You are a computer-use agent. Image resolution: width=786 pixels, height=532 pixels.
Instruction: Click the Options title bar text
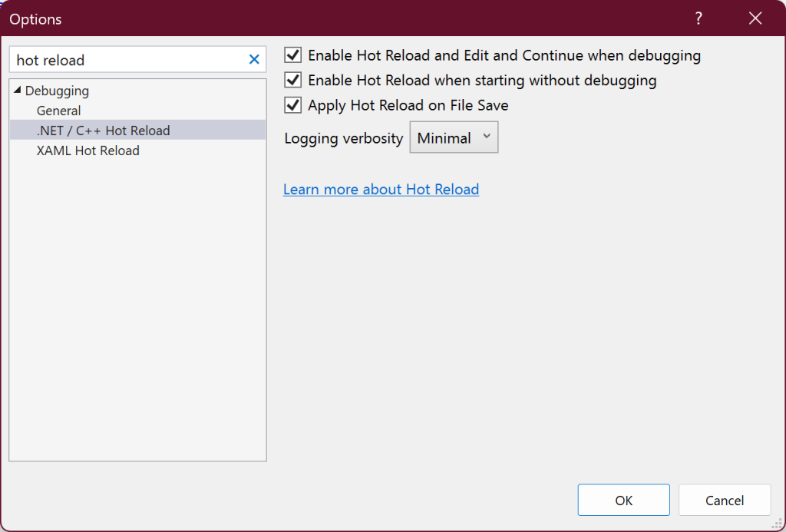[x=35, y=18]
